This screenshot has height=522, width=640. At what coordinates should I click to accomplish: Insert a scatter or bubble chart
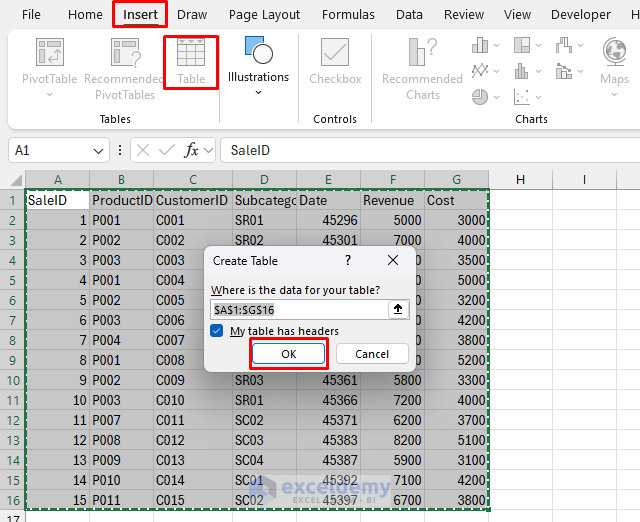(x=522, y=97)
